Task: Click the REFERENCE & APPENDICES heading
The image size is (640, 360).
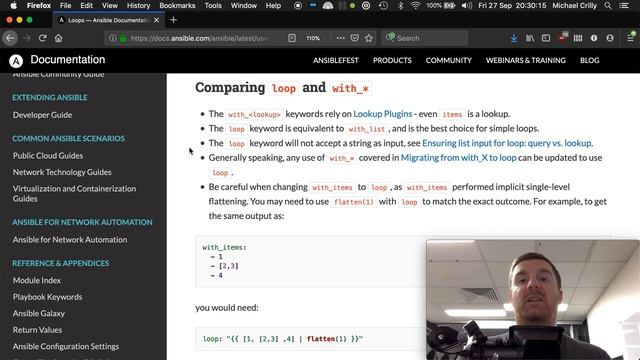Action: point(60,263)
